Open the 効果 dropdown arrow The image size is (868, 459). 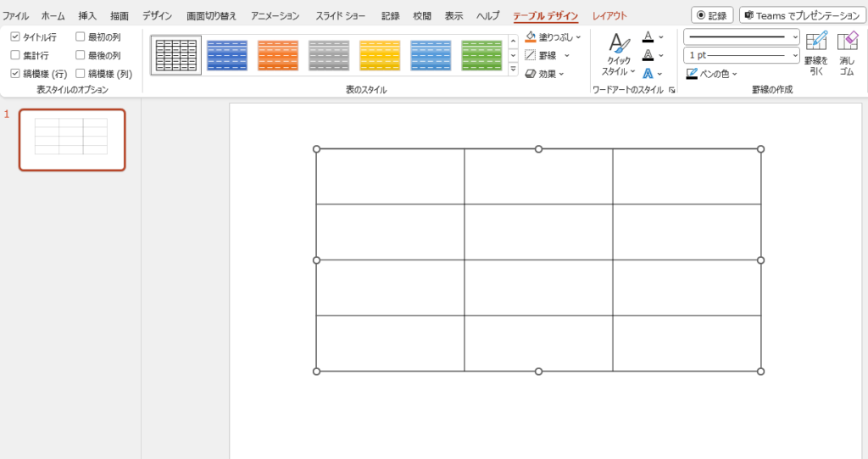[x=561, y=74]
